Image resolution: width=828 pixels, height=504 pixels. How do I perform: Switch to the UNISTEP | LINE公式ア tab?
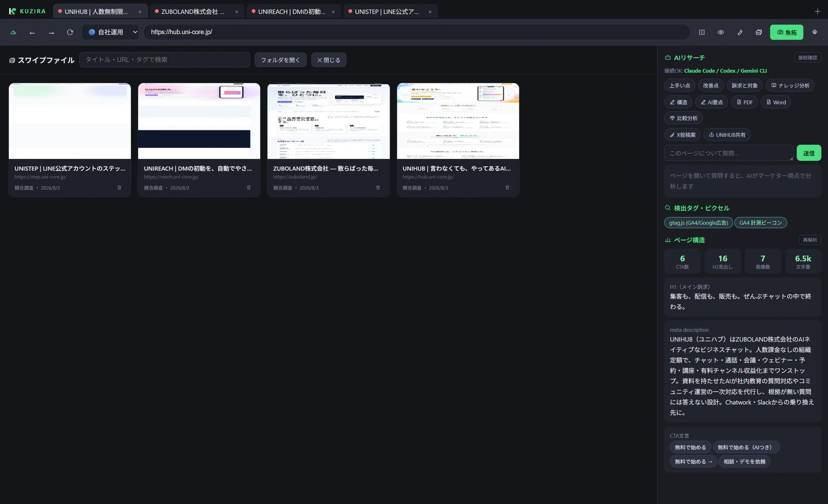tap(390, 11)
